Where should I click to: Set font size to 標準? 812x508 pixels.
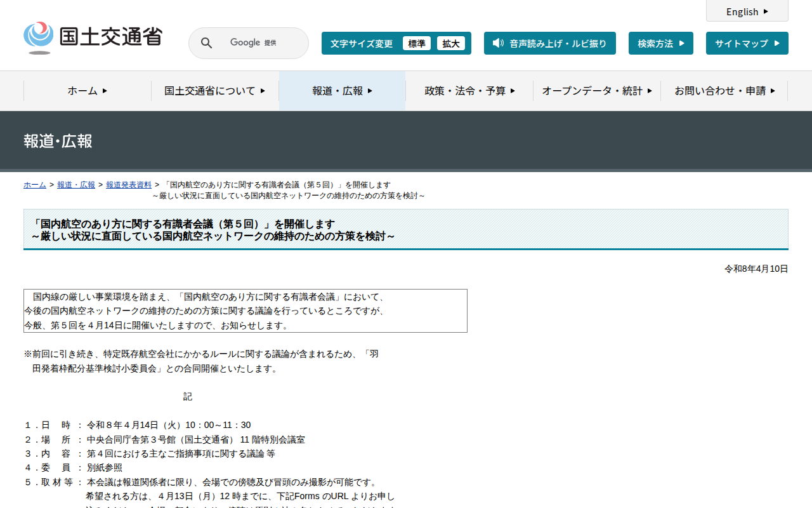(x=417, y=43)
